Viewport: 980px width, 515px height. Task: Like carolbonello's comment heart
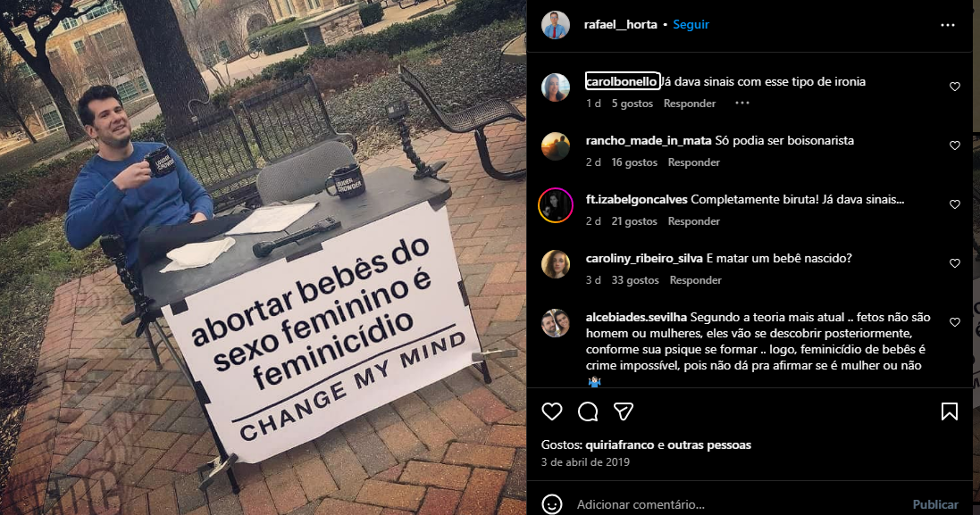pos(954,87)
